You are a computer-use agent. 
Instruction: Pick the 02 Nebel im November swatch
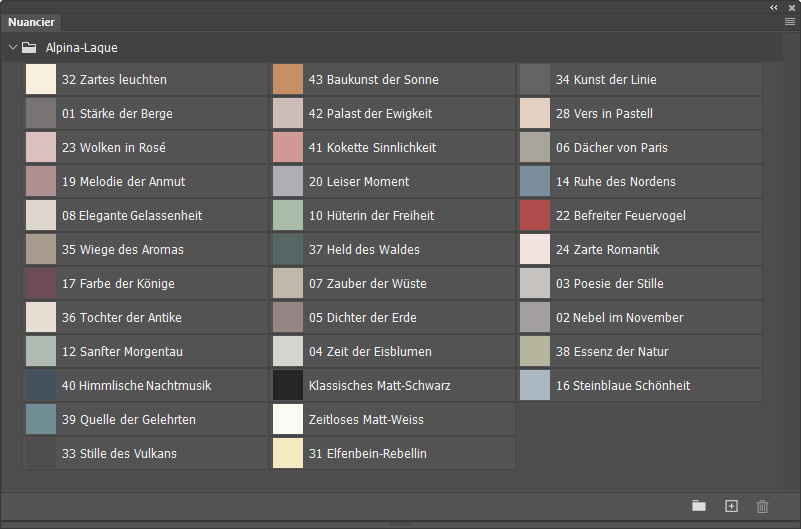pos(535,317)
